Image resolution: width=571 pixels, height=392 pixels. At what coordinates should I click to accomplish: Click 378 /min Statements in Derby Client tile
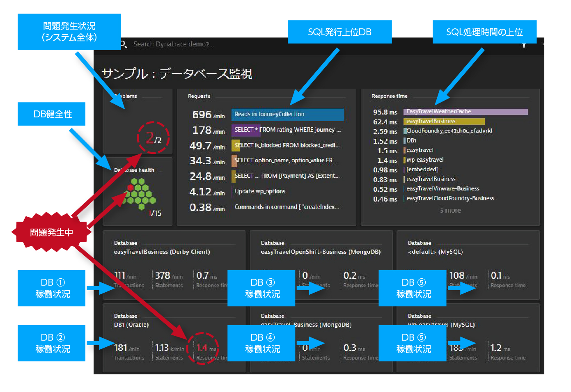(x=169, y=280)
